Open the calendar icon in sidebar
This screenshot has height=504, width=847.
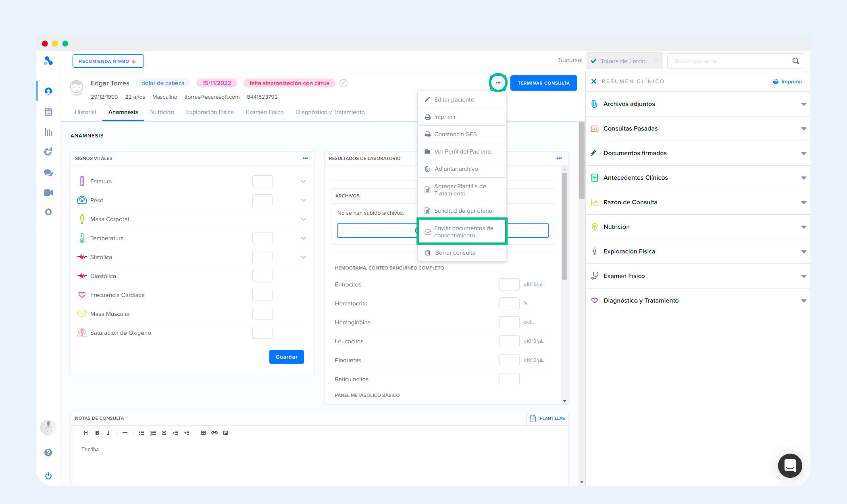[x=48, y=112]
